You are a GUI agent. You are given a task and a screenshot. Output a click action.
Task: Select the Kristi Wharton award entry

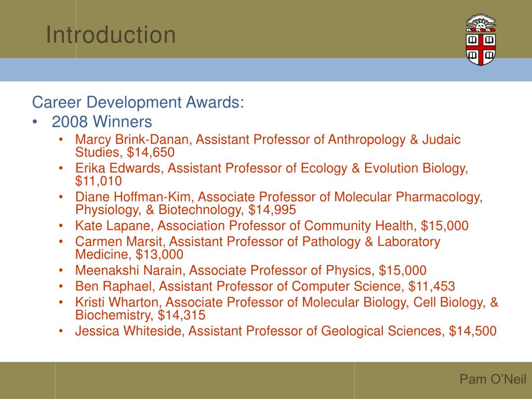tap(287, 309)
